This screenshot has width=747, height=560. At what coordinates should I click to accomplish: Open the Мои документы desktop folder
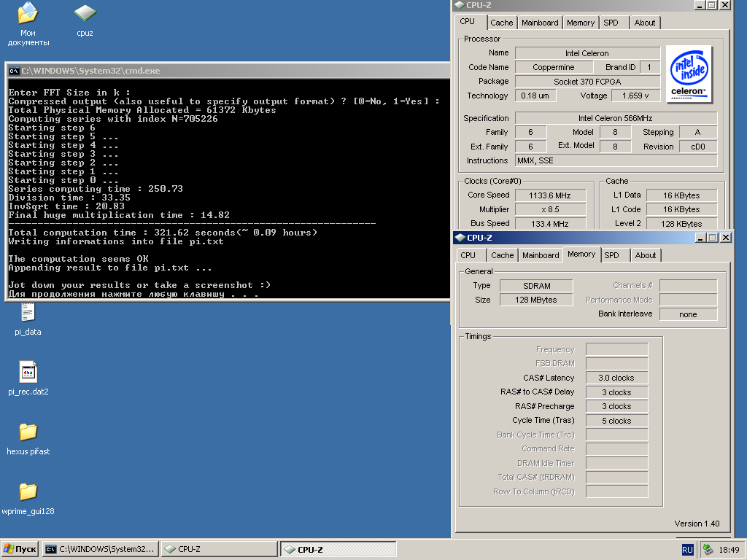[x=28, y=25]
